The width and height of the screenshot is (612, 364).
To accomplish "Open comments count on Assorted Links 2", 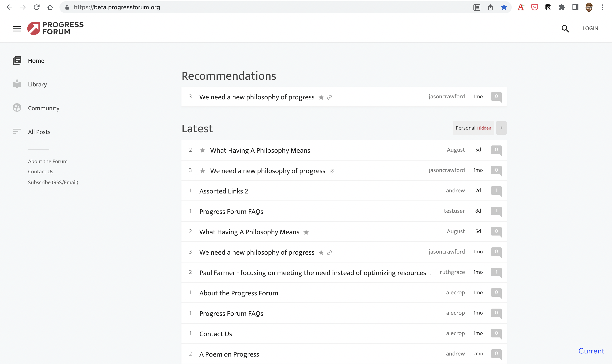I will click(496, 190).
